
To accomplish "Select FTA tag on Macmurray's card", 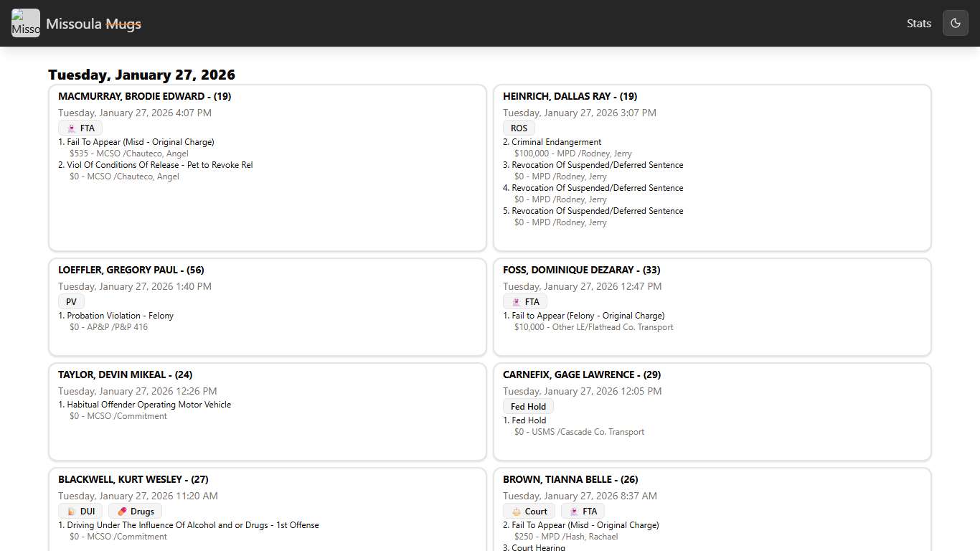I will (80, 128).
